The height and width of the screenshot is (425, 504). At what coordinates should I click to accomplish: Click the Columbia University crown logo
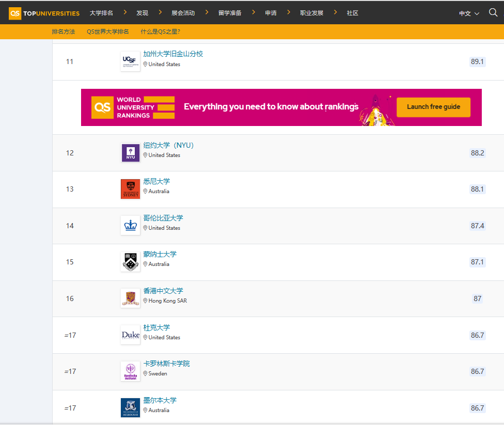point(130,226)
